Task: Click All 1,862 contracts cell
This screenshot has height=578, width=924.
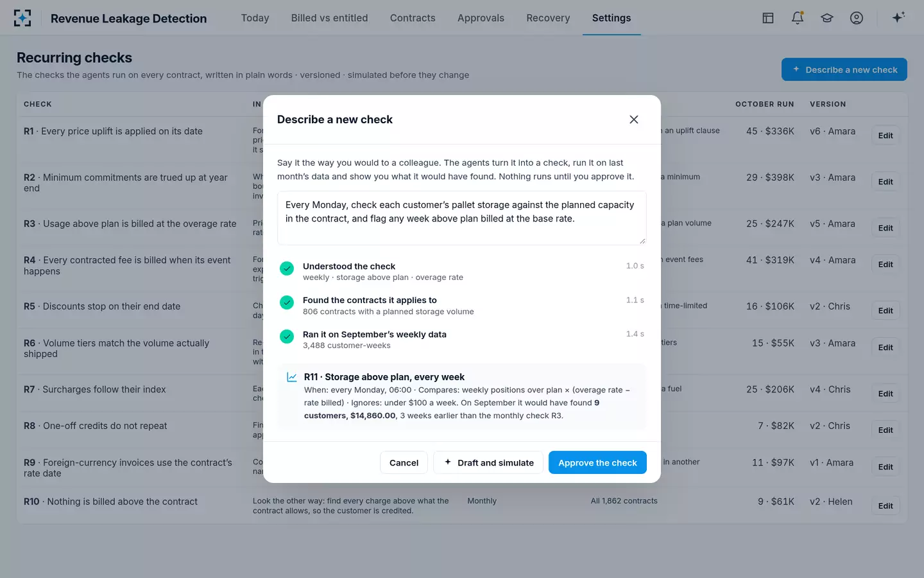Action: point(624,501)
